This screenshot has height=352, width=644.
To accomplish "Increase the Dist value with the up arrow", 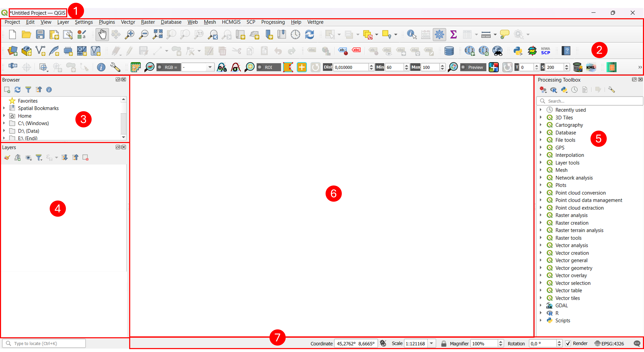I will [371, 65].
